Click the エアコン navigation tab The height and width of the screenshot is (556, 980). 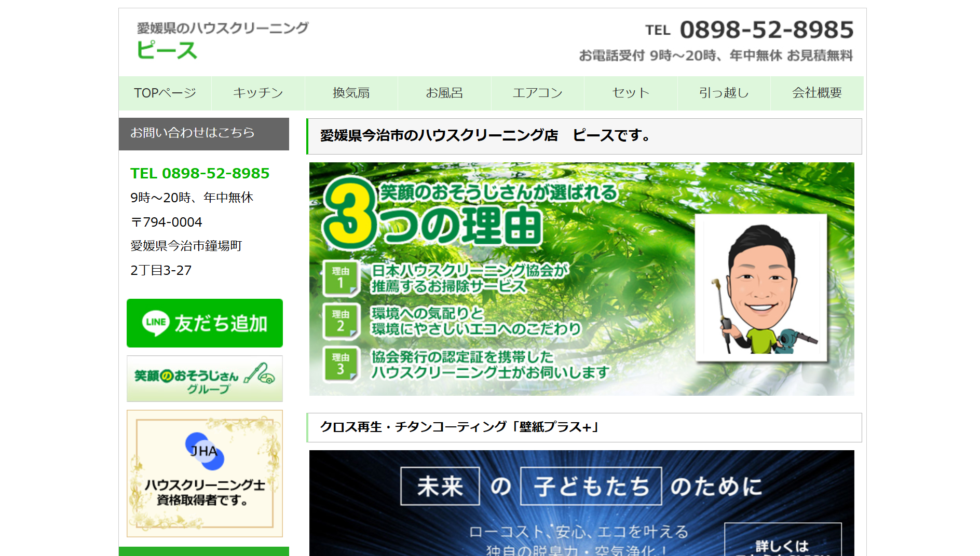tap(537, 93)
